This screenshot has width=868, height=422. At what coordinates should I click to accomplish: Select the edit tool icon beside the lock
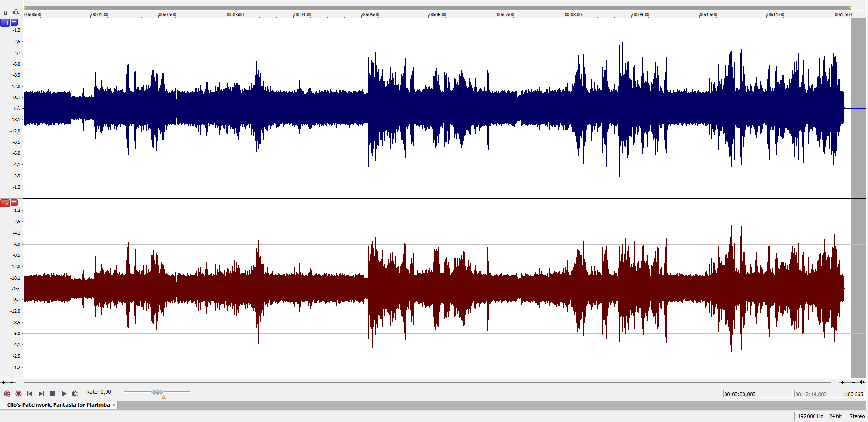click(x=16, y=12)
